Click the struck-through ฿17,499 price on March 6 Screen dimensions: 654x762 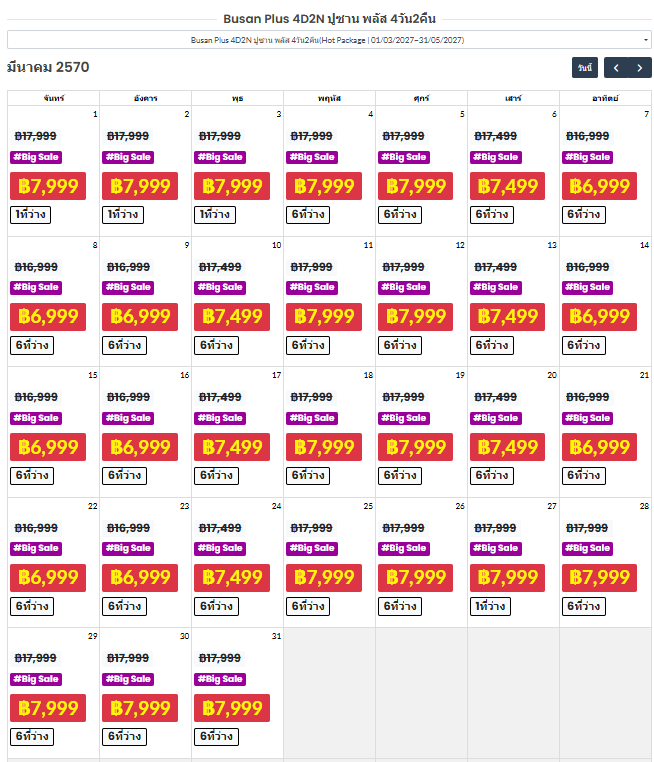point(495,136)
